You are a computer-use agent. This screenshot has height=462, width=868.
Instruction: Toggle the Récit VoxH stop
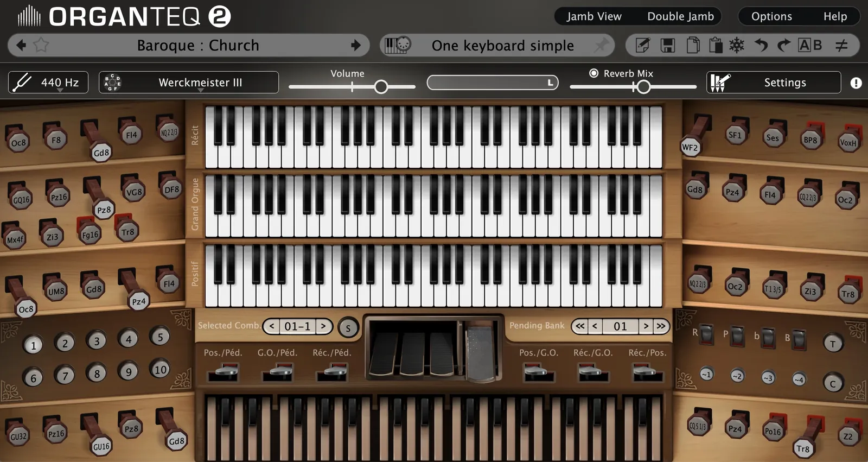pyautogui.click(x=848, y=142)
